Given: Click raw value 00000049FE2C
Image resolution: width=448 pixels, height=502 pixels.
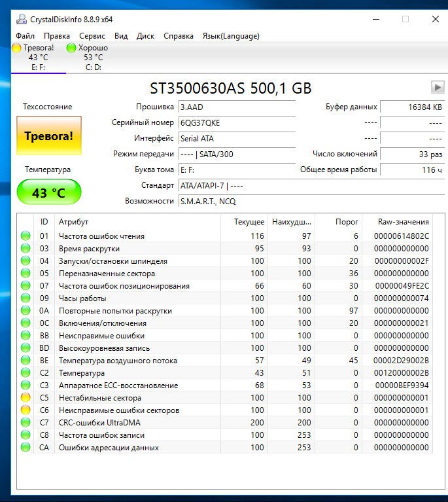Looking at the screenshot, I should (x=402, y=285).
